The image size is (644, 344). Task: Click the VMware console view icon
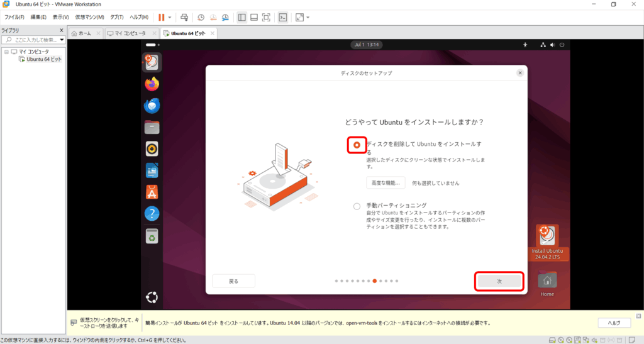point(284,18)
